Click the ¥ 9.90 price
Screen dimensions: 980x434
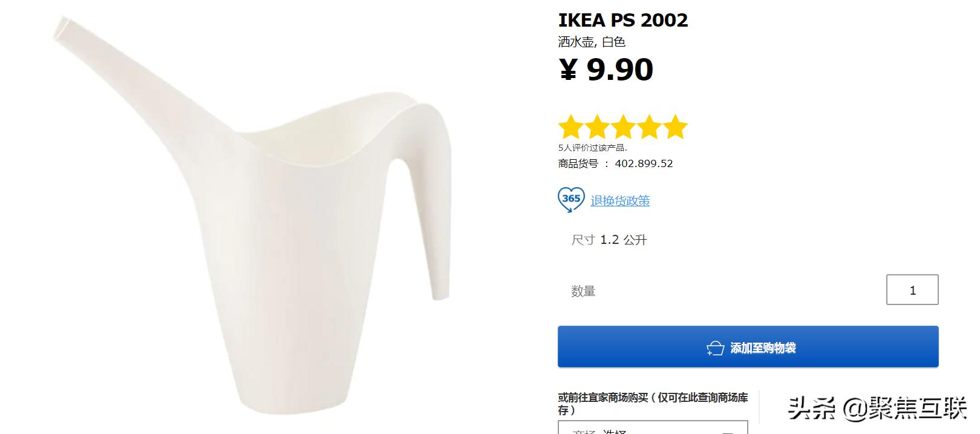coord(606,70)
